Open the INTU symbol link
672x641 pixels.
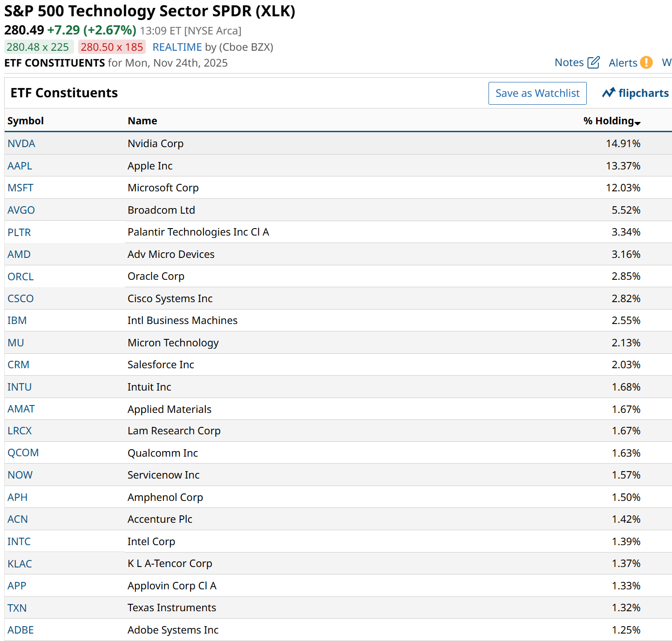click(x=20, y=387)
